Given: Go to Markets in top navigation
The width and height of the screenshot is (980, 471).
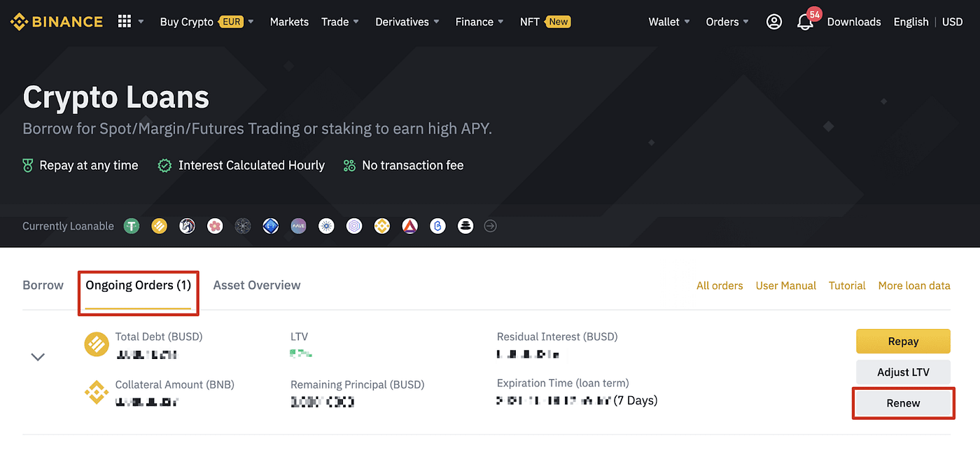Looking at the screenshot, I should click(289, 22).
